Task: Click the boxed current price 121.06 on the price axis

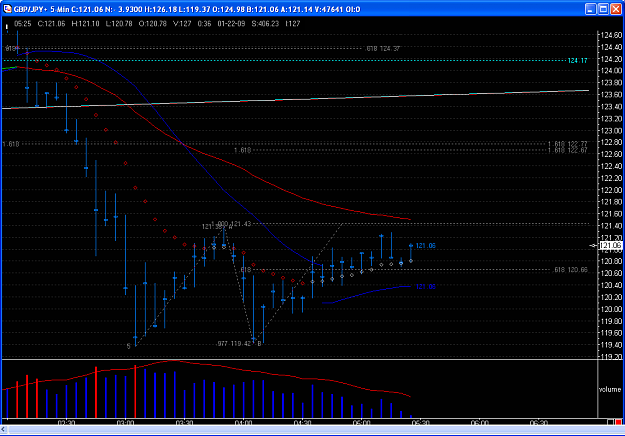Action: [x=611, y=245]
